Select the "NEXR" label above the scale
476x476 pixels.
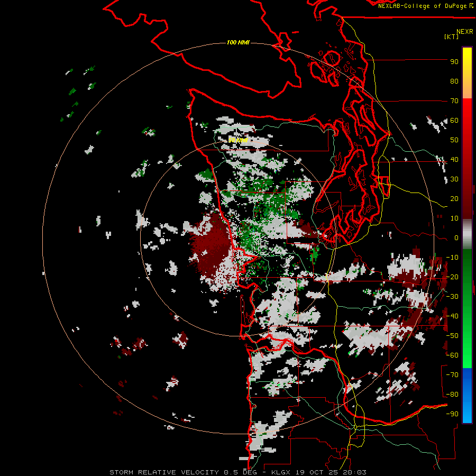point(464,32)
